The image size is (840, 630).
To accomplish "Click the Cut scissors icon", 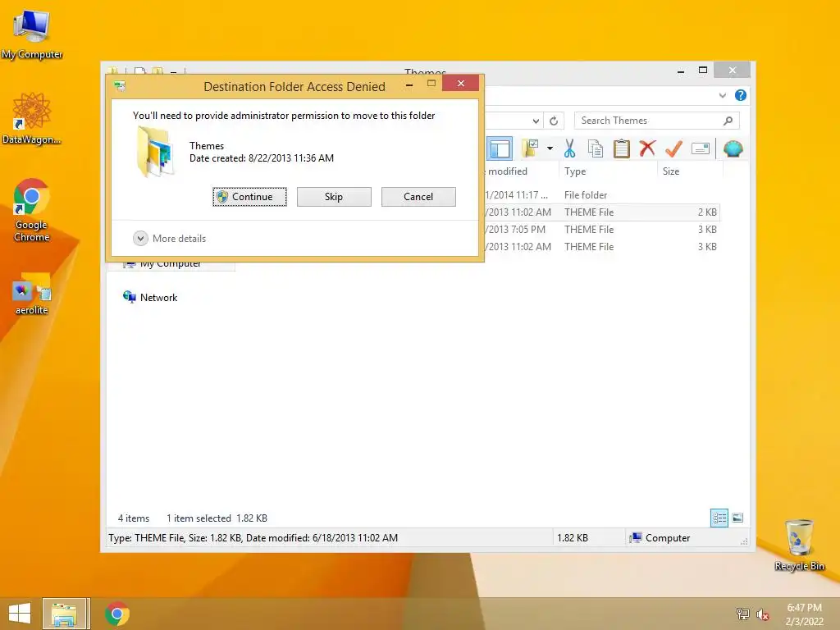I will click(569, 148).
